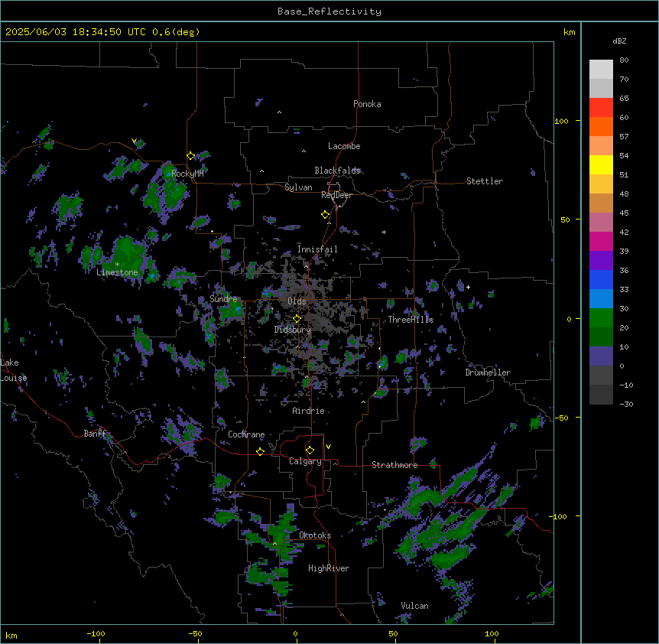Click the dBZ legend heading

tap(619, 41)
